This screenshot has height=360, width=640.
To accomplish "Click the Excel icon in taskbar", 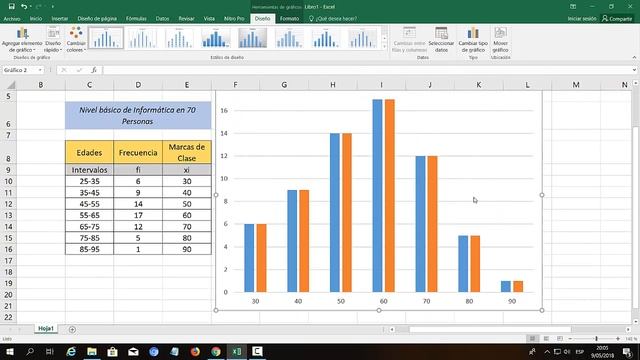I will pos(237,351).
